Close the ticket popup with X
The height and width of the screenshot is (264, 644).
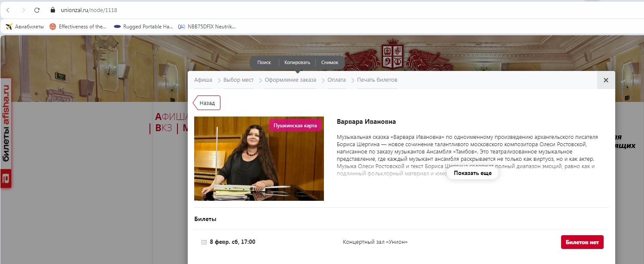(606, 80)
